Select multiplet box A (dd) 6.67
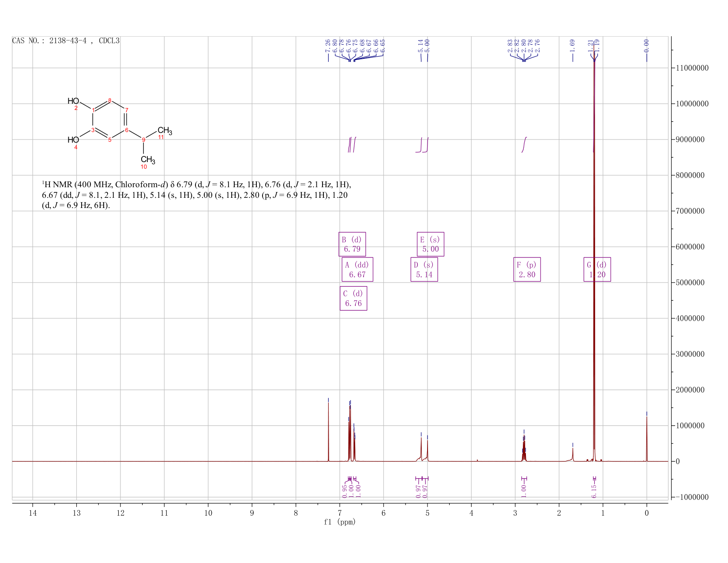 (357, 269)
